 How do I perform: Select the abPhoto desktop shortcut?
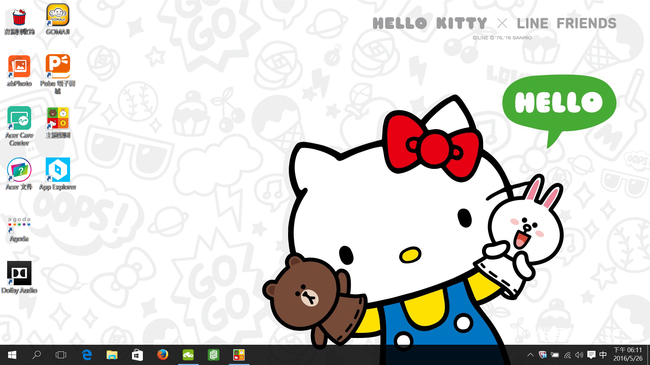click(19, 71)
